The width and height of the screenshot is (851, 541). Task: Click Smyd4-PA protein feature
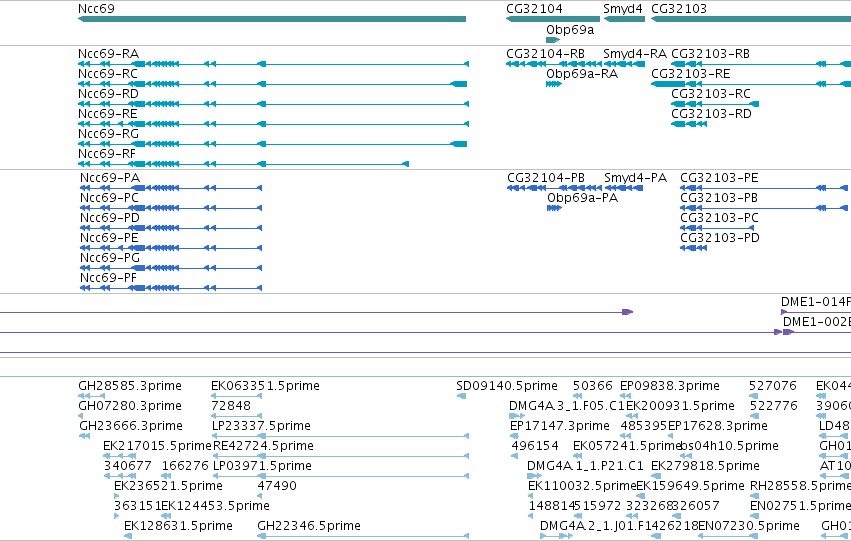coord(624,188)
